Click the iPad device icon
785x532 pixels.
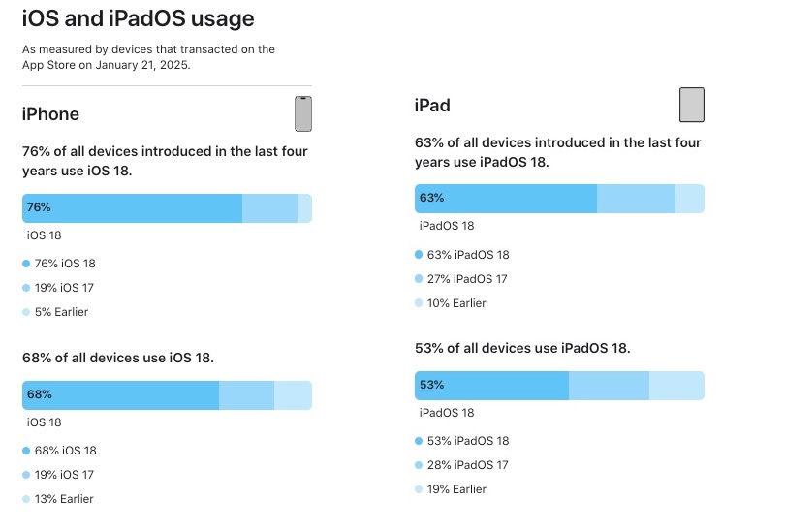pyautogui.click(x=691, y=105)
